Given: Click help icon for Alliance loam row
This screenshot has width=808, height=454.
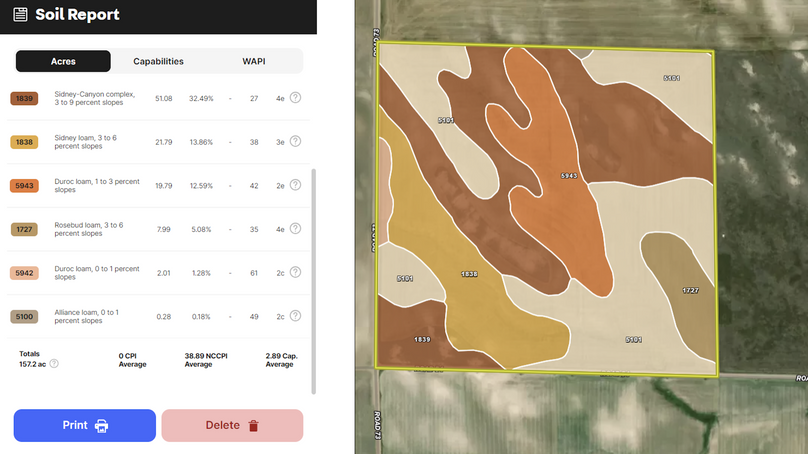Looking at the screenshot, I should point(295,316).
